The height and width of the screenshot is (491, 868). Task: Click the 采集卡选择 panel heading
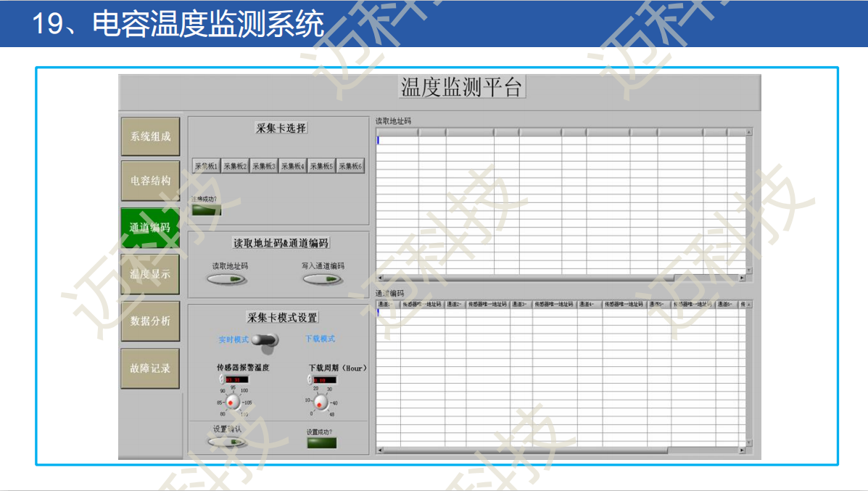coord(281,128)
